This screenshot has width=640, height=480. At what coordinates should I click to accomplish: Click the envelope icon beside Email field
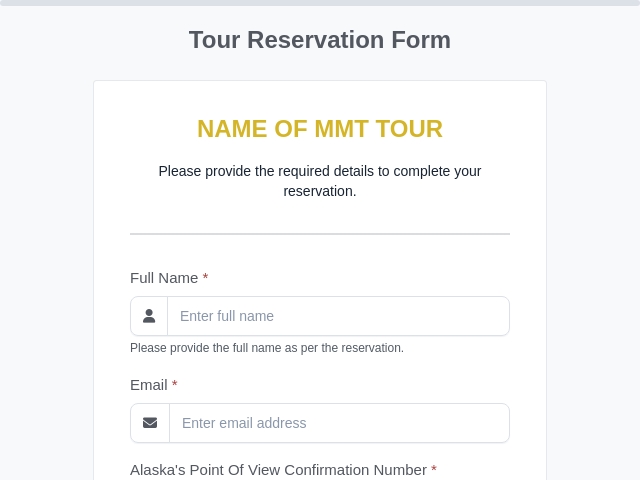pyautogui.click(x=150, y=423)
